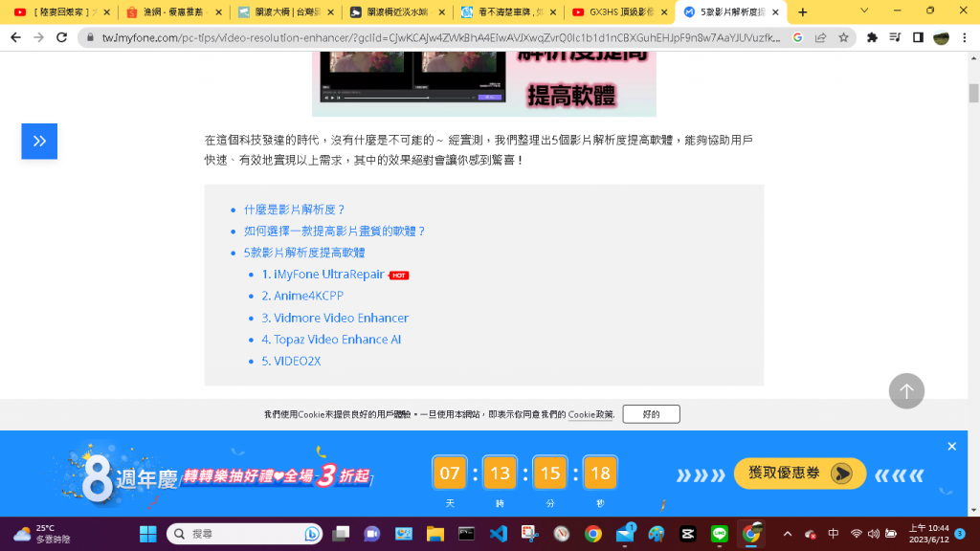Open the Chrome profile avatar
The height and width of the screenshot is (551, 980).
[x=942, y=37]
